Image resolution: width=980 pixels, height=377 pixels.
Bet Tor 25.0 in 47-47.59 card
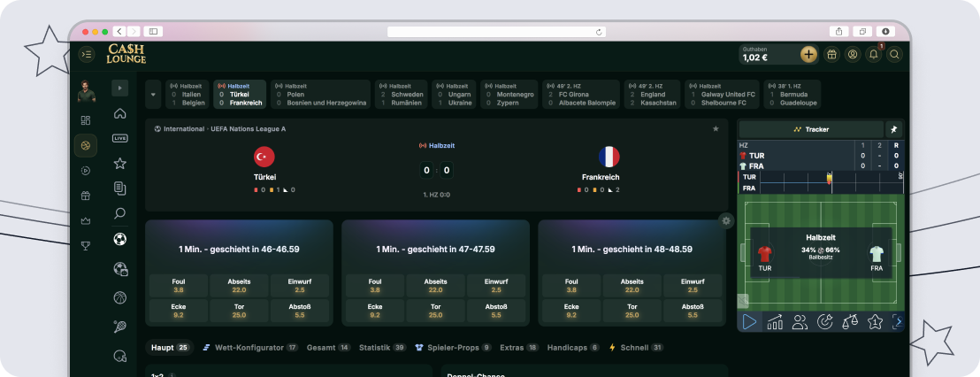coord(436,311)
